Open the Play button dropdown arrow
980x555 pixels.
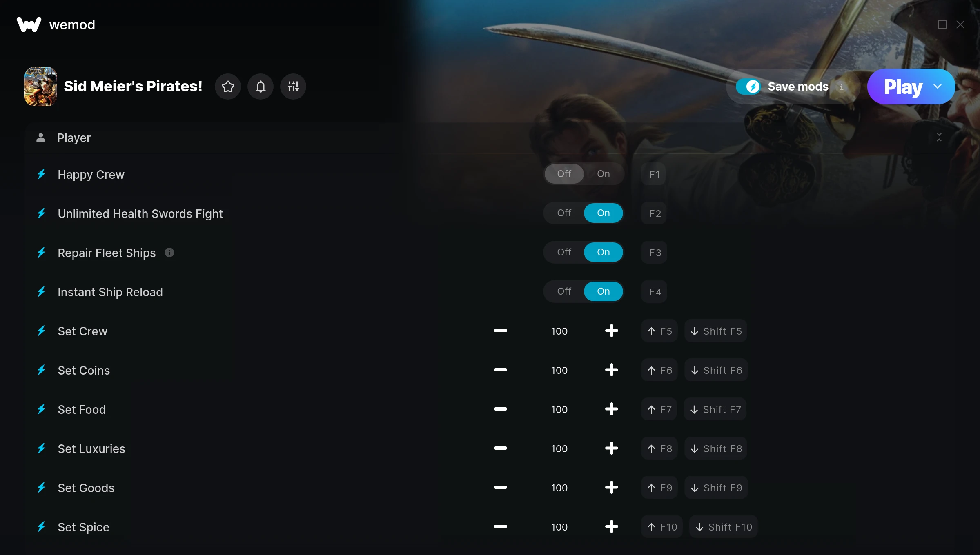938,87
